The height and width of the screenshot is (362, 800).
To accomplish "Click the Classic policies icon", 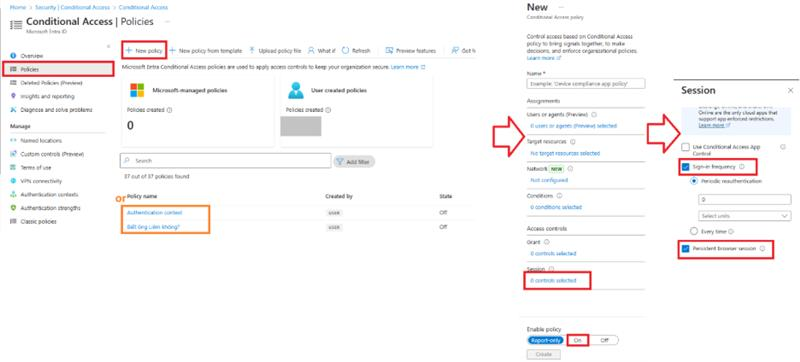I will (13, 221).
